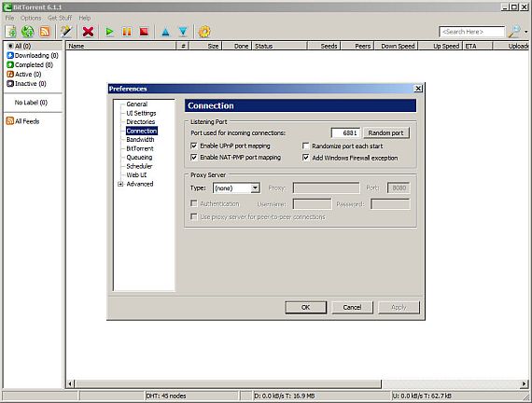532x403 pixels.
Task: Click the red X Remove torrent icon
Action: pyautogui.click(x=89, y=32)
